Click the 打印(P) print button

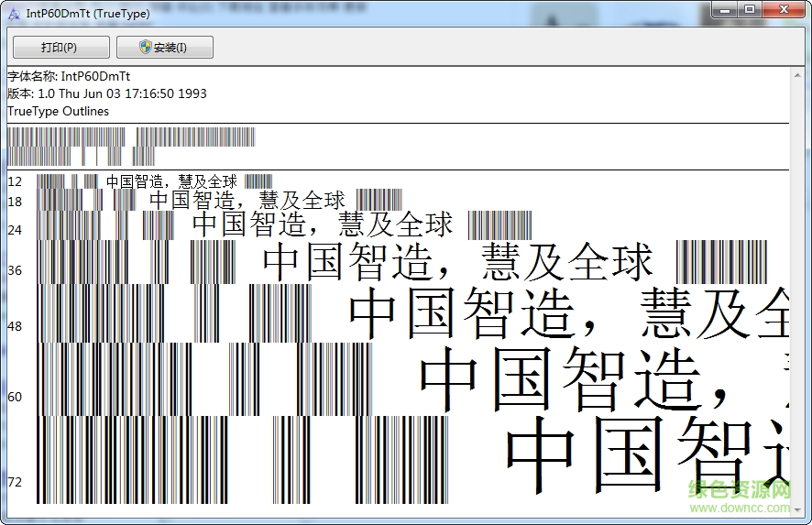click(61, 47)
